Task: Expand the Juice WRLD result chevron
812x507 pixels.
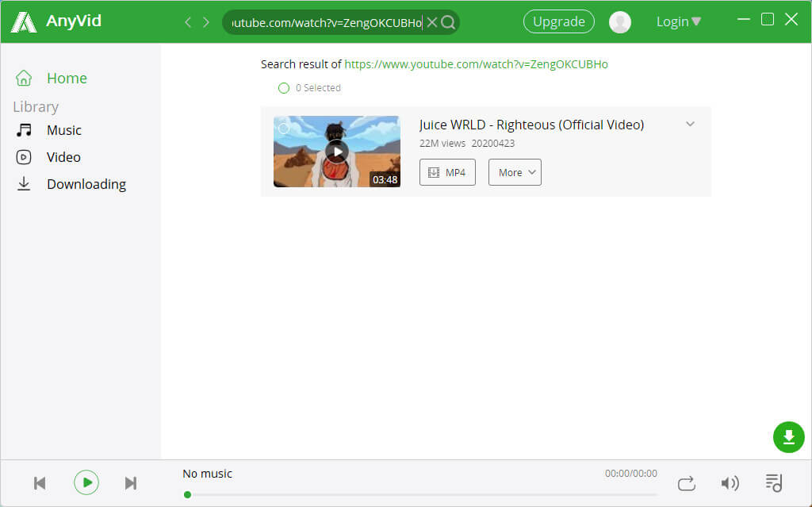Action: (x=691, y=124)
